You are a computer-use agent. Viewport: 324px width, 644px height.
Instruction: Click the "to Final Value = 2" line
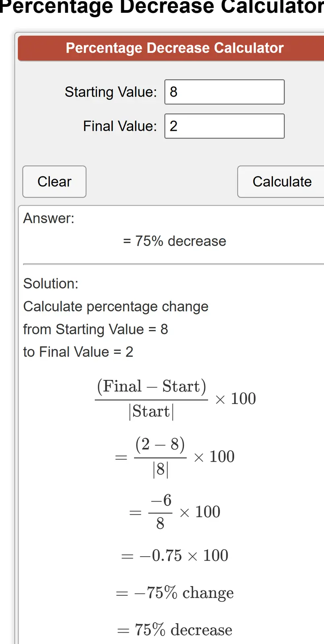pyautogui.click(x=78, y=352)
